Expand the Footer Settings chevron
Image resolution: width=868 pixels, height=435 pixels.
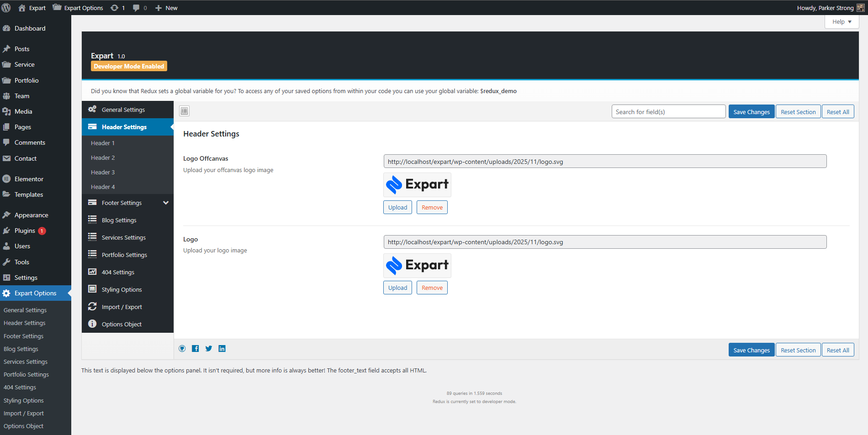pos(166,203)
